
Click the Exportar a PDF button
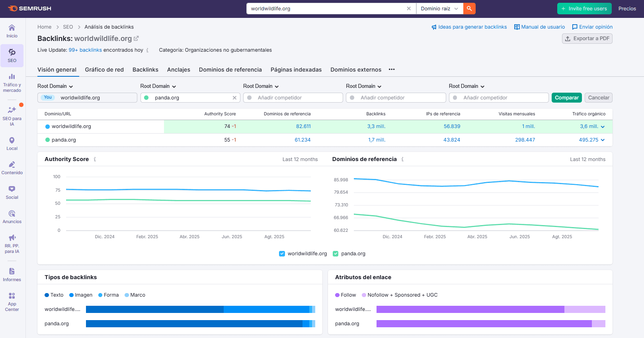pyautogui.click(x=587, y=39)
